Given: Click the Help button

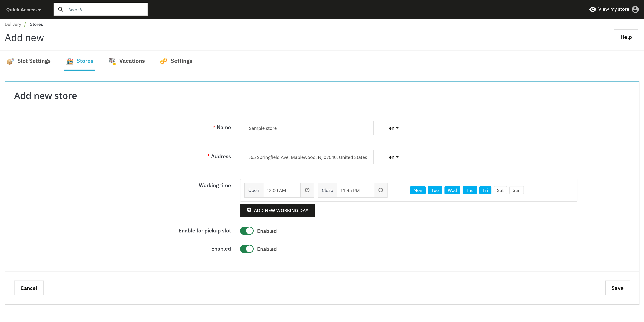Looking at the screenshot, I should coord(626,37).
